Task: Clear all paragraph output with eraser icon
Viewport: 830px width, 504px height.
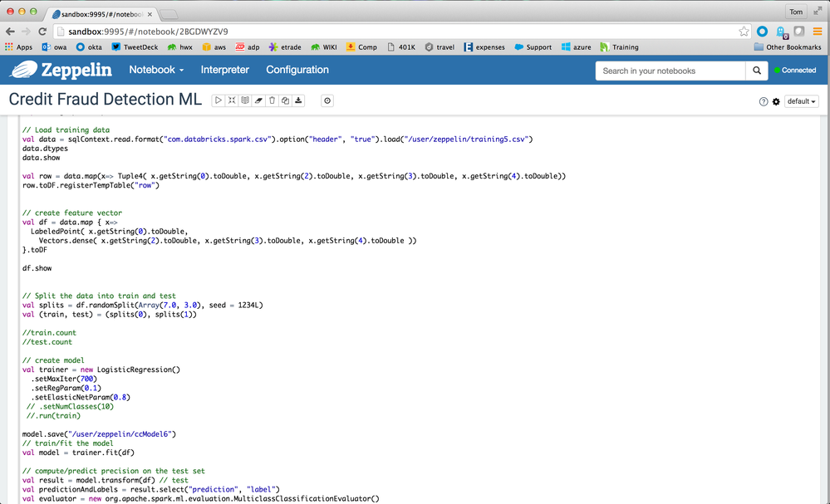Action: pyautogui.click(x=258, y=100)
